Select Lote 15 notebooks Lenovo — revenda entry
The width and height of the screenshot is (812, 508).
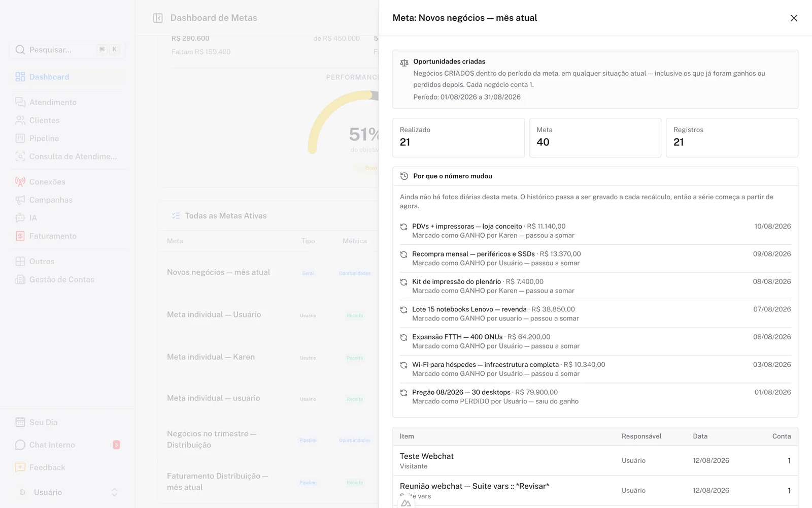pos(595,314)
